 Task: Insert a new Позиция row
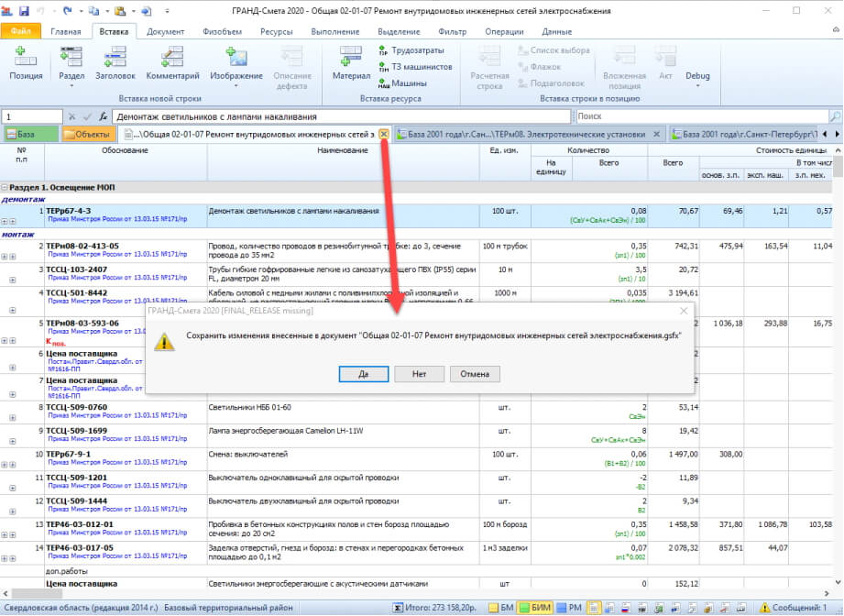[x=26, y=63]
